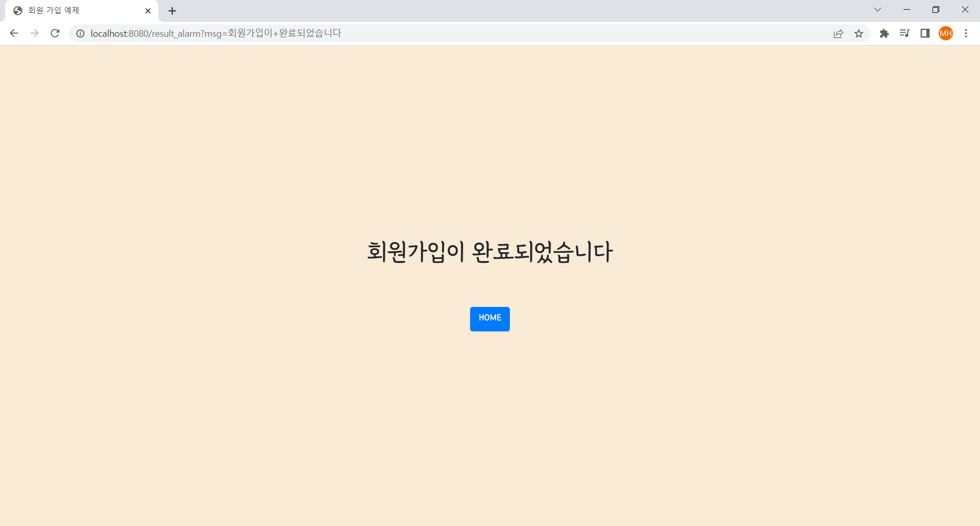Click the browser back navigation arrow

pos(14,33)
